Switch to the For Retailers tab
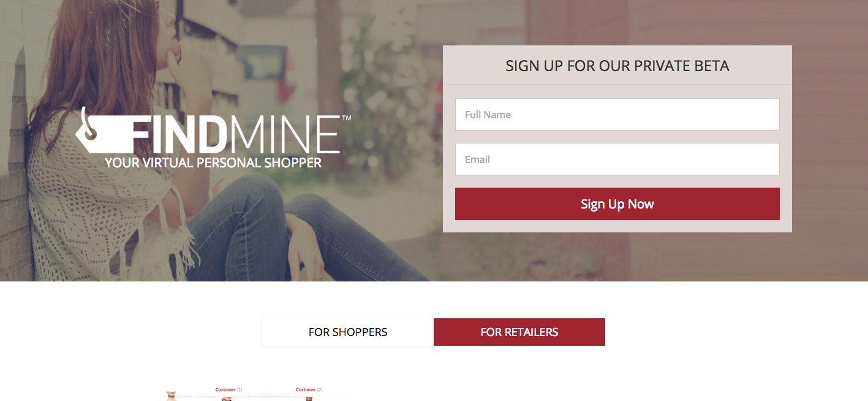Screen dimensions: 868x401 pyautogui.click(x=519, y=332)
